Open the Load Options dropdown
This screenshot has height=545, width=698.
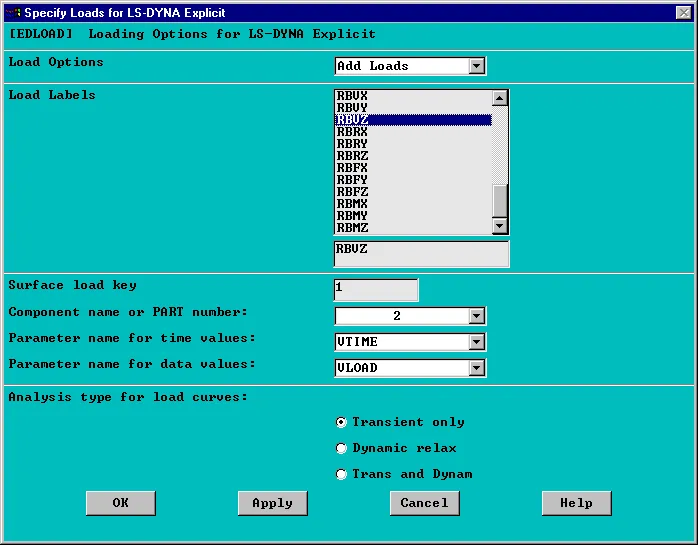pyautogui.click(x=476, y=66)
